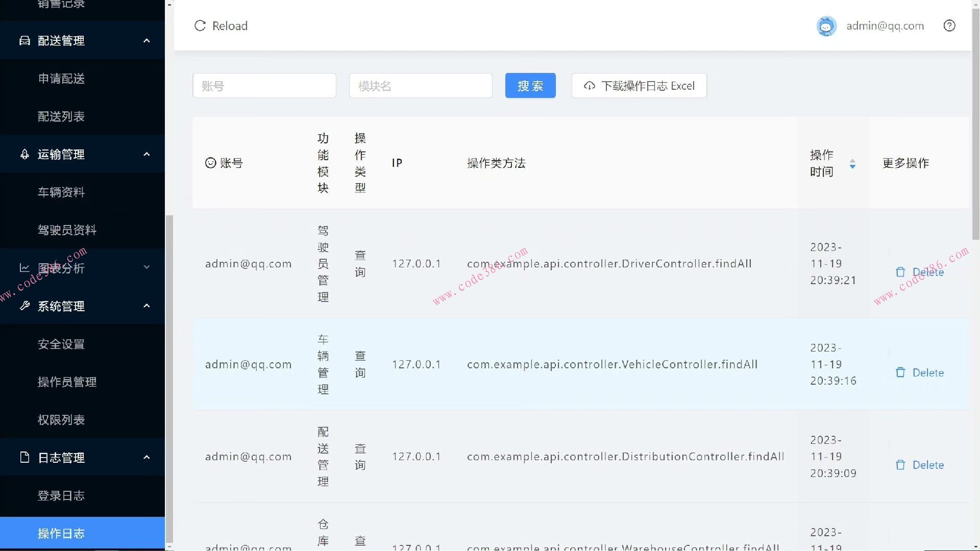Collapse the 日志管理 menu chevron
This screenshot has height=551, width=980.
point(146,458)
